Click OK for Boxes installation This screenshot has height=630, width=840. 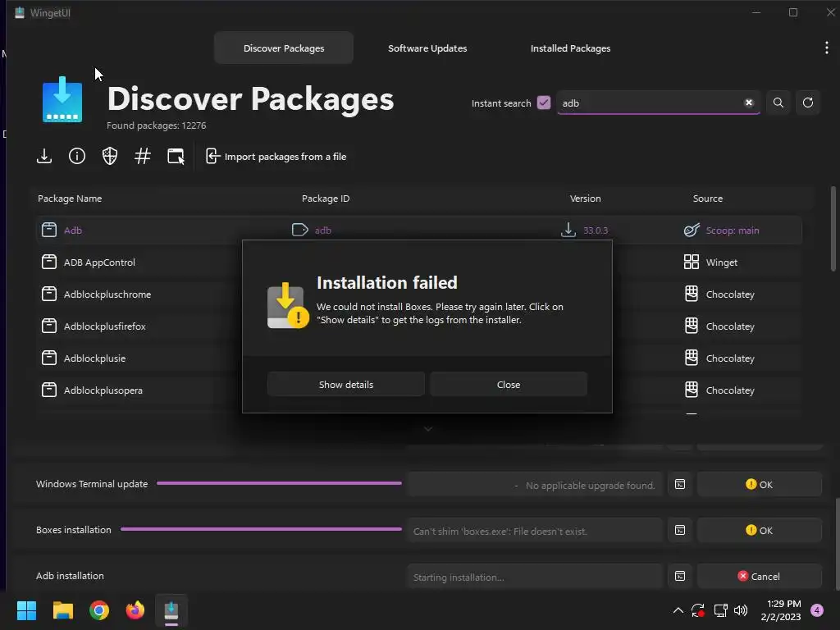pyautogui.click(x=760, y=531)
